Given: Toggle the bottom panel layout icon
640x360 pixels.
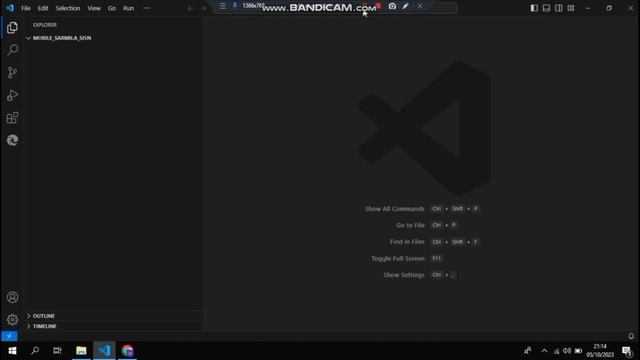Looking at the screenshot, I should coord(546,8).
